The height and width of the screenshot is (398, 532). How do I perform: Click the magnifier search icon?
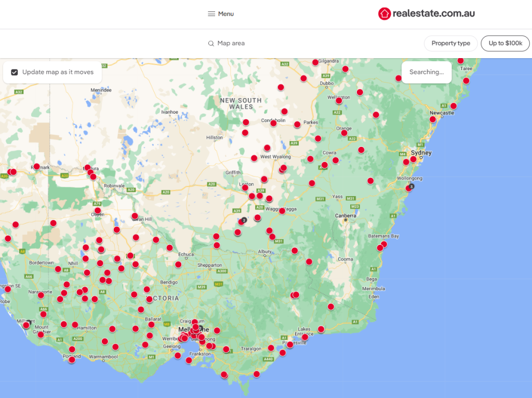211,44
